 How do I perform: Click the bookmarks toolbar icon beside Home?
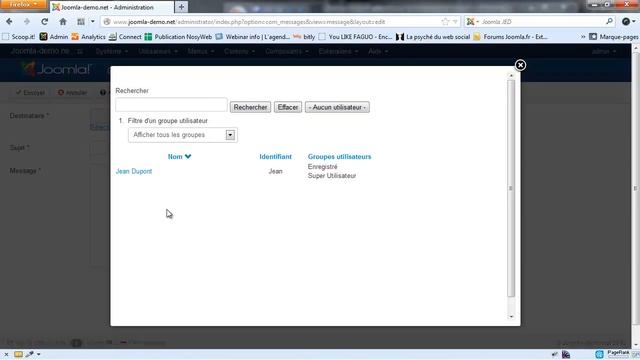81,22
